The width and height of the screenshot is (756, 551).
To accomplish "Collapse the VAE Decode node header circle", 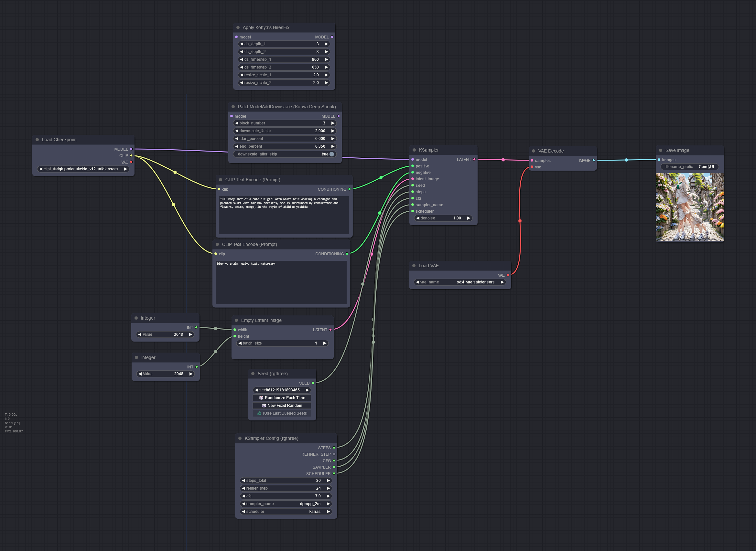I will 534,151.
